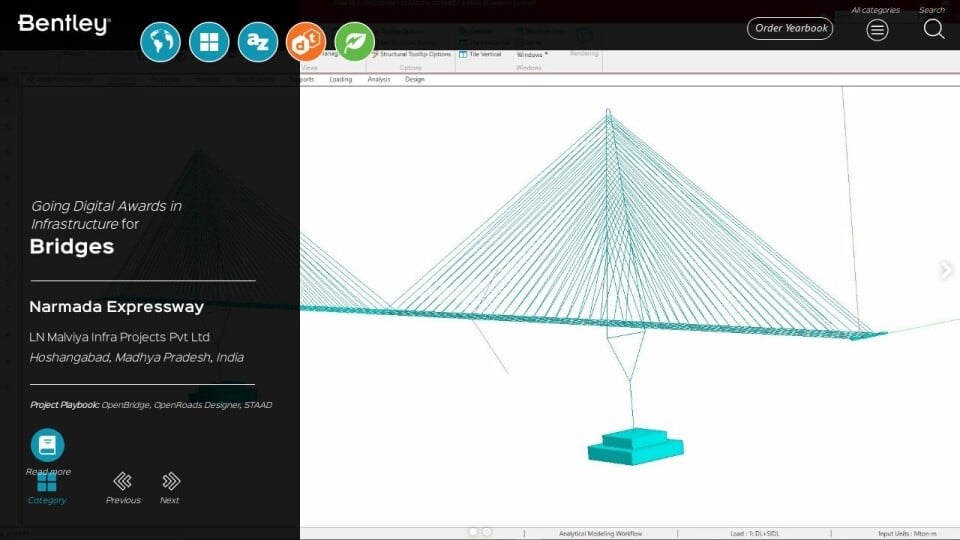Click the Read more book icon
The width and height of the screenshot is (960, 540).
pyautogui.click(x=47, y=445)
